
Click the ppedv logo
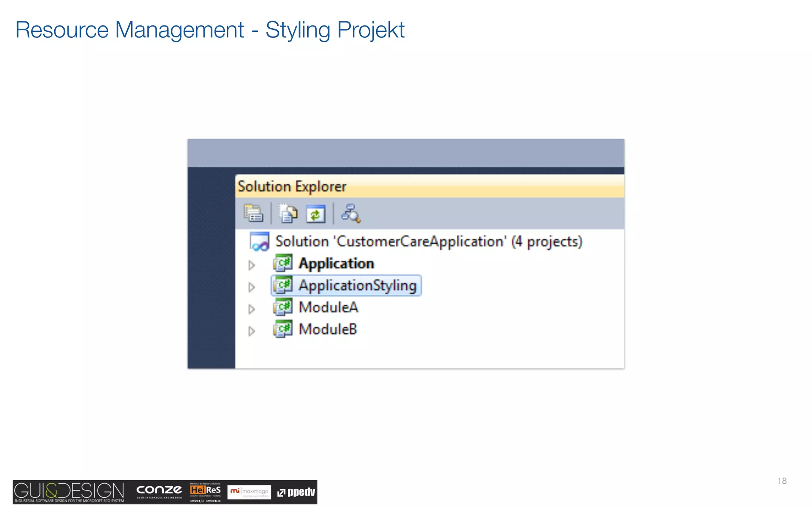click(x=296, y=492)
